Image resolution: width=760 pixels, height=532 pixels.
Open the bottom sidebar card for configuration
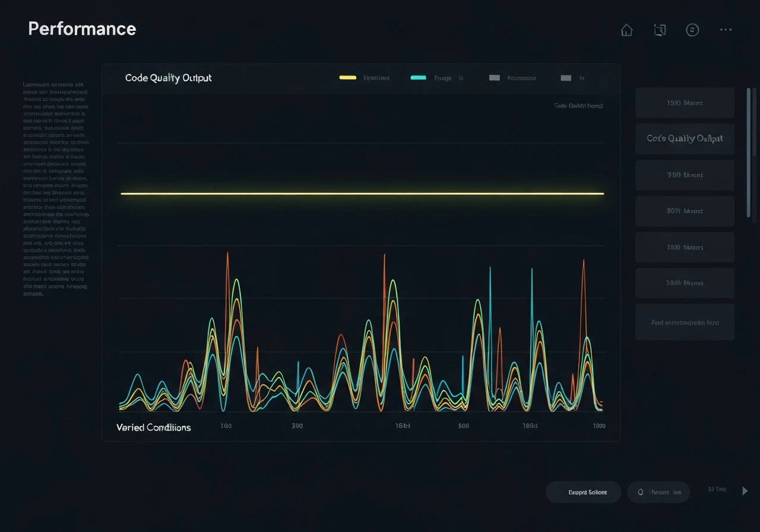[x=685, y=322]
